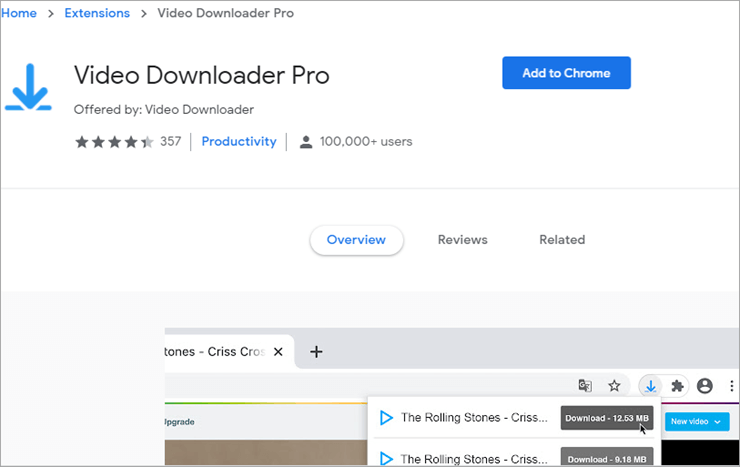
Task: Select the Overview tab
Action: 356,240
